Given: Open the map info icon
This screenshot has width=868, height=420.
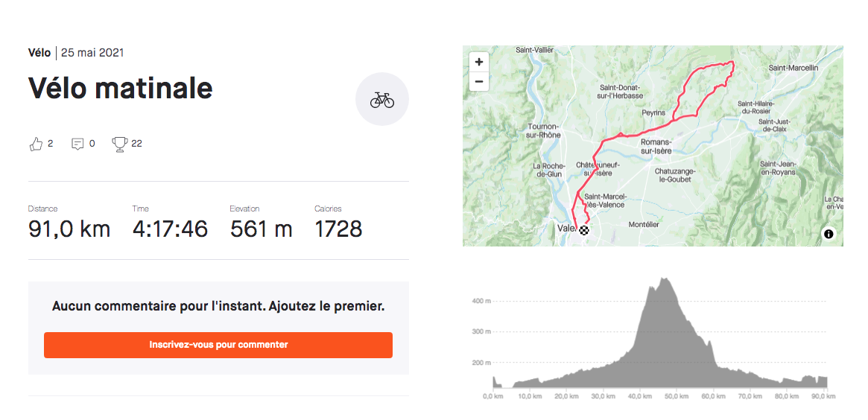Looking at the screenshot, I should [x=829, y=234].
